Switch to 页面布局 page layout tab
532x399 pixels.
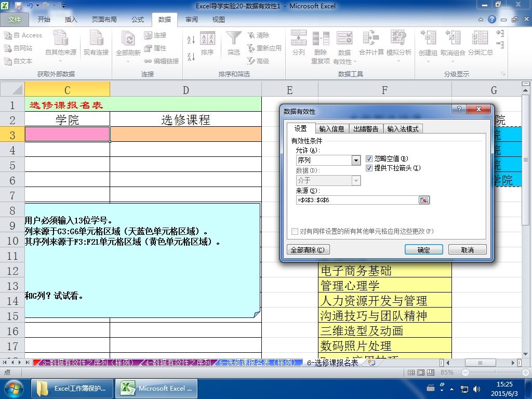[x=104, y=20]
